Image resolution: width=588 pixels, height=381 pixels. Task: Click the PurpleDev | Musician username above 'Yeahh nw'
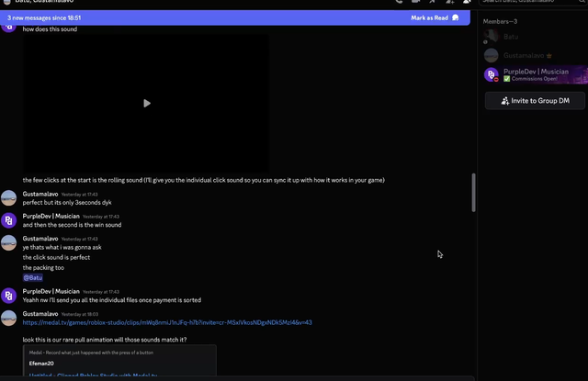pyautogui.click(x=51, y=291)
